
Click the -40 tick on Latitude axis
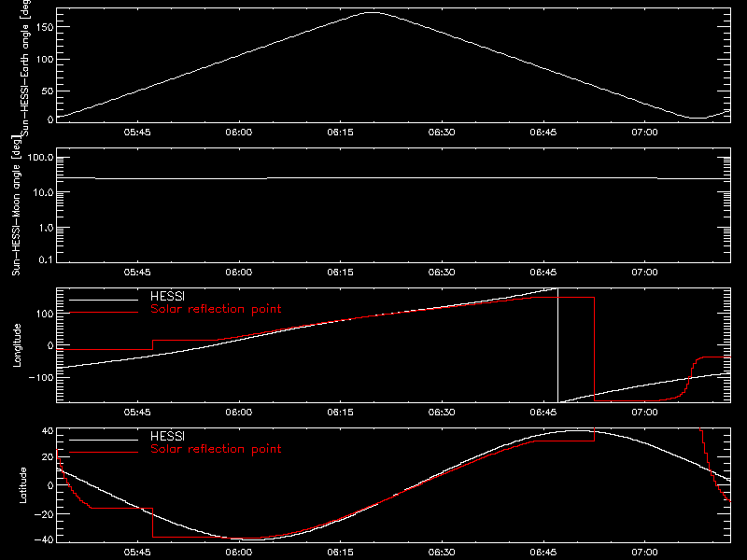coord(44,540)
